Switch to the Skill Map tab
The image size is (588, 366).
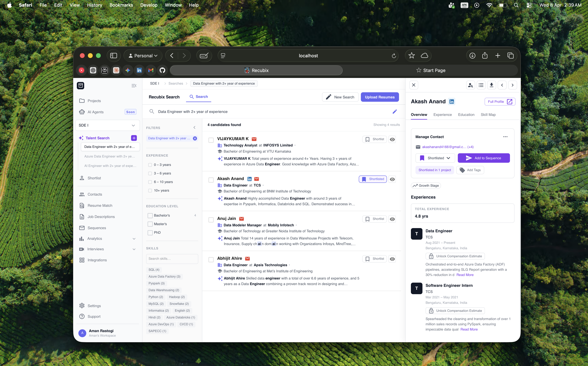tap(488, 115)
